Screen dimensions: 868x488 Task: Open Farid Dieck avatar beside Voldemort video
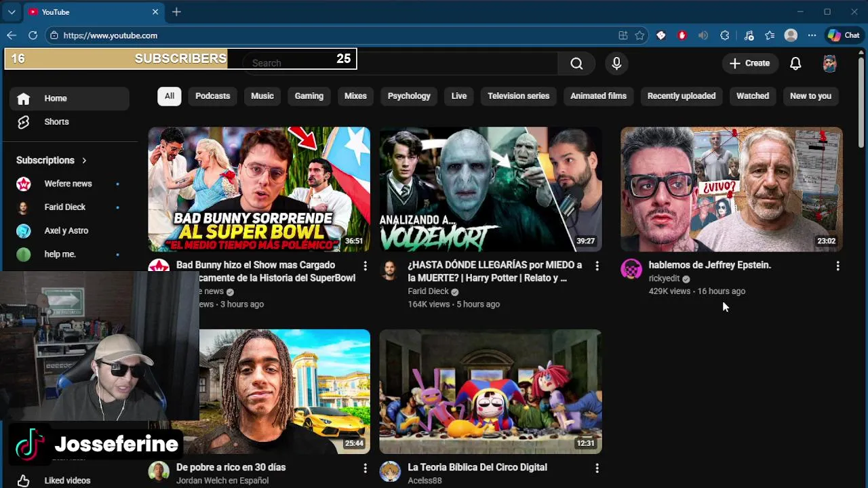click(x=390, y=270)
